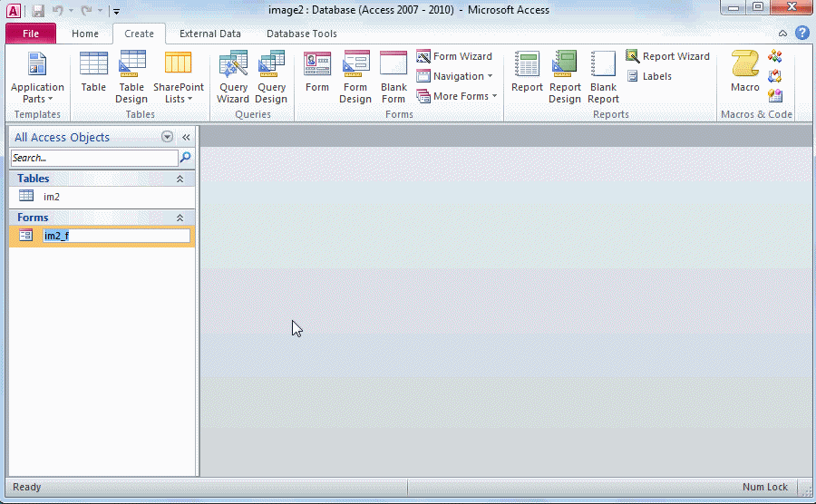Screen dimensions: 816x504
Task: Launch the Query Wizard
Action: (x=233, y=76)
